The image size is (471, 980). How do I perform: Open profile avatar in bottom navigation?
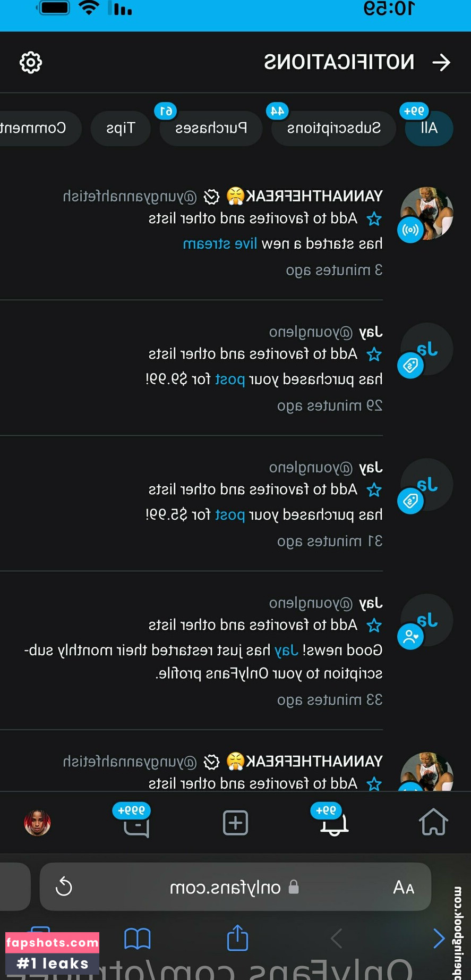pos(37,823)
